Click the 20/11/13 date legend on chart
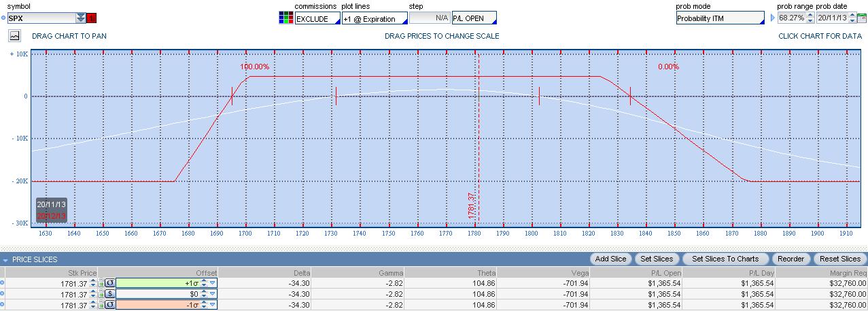The width and height of the screenshot is (868, 311). pyautogui.click(x=51, y=204)
